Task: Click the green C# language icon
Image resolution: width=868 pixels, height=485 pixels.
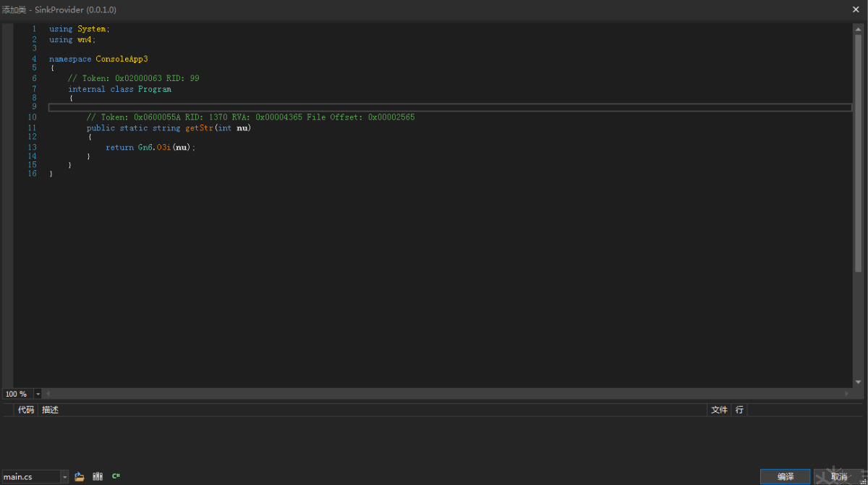Action: (116, 476)
